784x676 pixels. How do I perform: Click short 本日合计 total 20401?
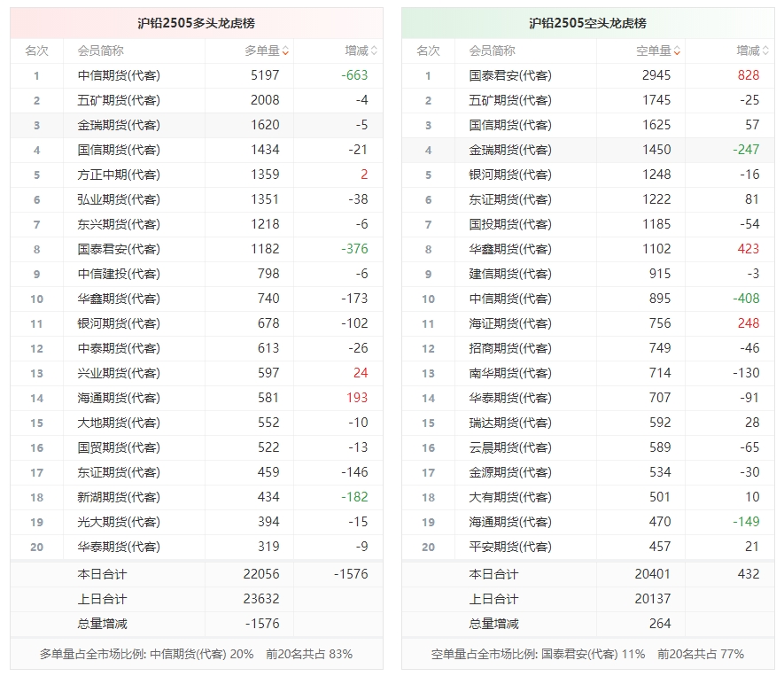(653, 574)
